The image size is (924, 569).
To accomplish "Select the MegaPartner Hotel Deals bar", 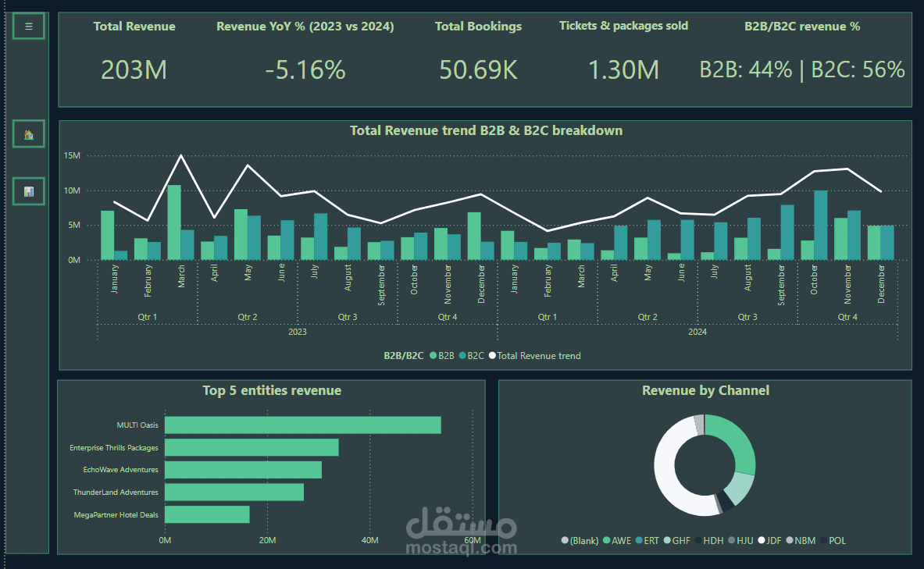I will coord(208,515).
